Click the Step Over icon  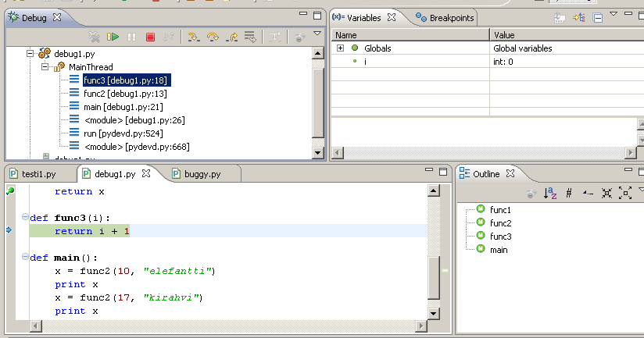click(212, 37)
